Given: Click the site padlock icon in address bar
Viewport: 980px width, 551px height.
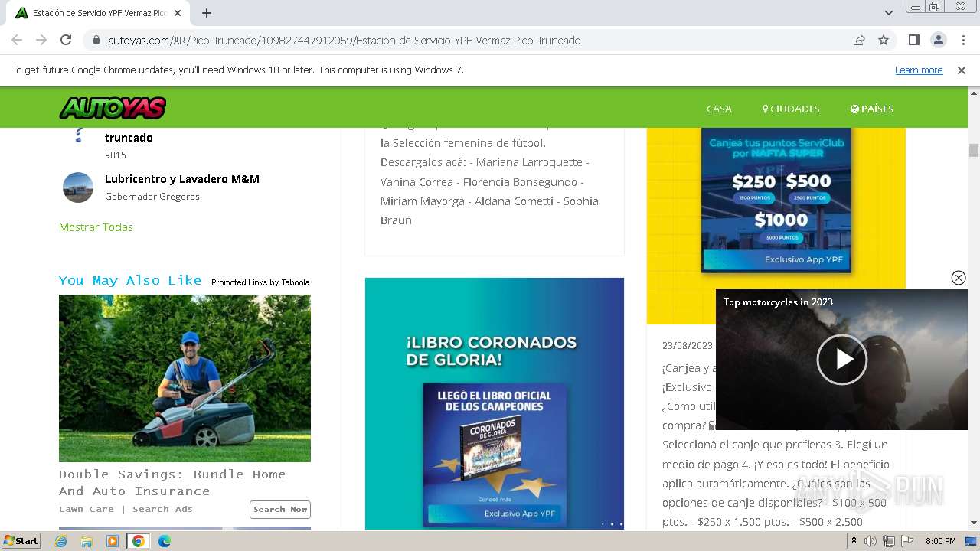Looking at the screenshot, I should tap(96, 41).
